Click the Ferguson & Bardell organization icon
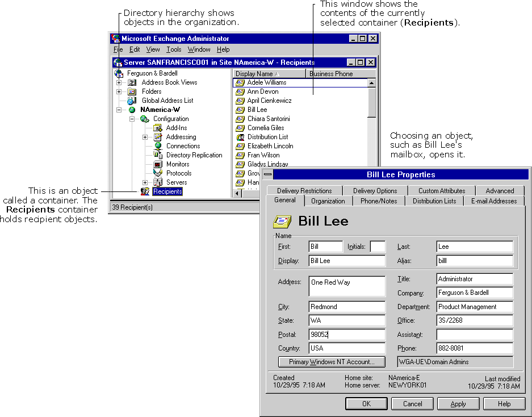 coord(119,73)
